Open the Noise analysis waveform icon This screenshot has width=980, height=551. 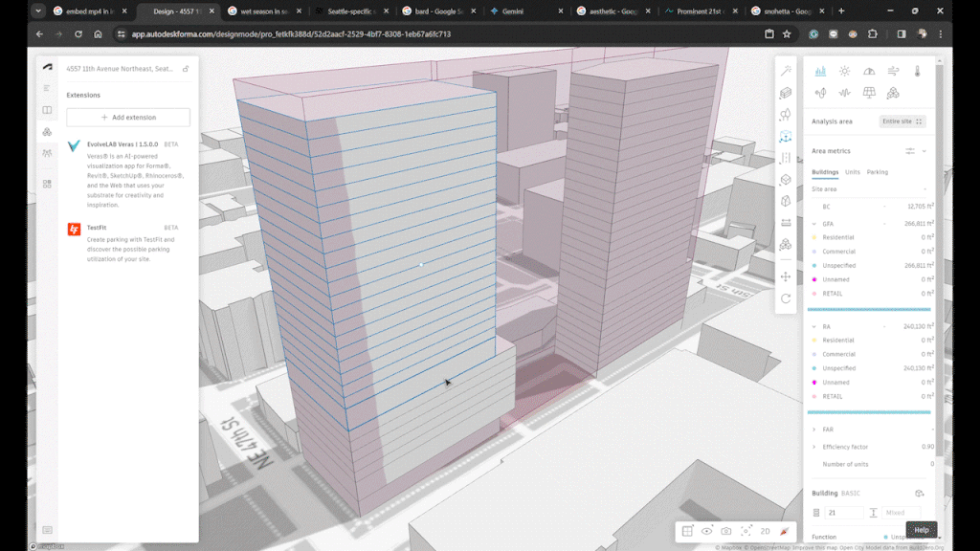844,93
